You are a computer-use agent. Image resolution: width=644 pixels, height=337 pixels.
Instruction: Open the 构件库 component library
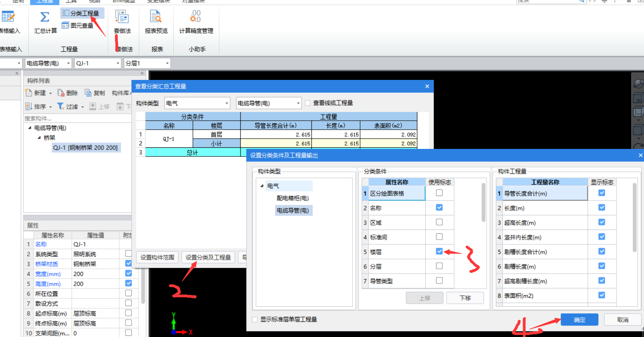[121, 93]
